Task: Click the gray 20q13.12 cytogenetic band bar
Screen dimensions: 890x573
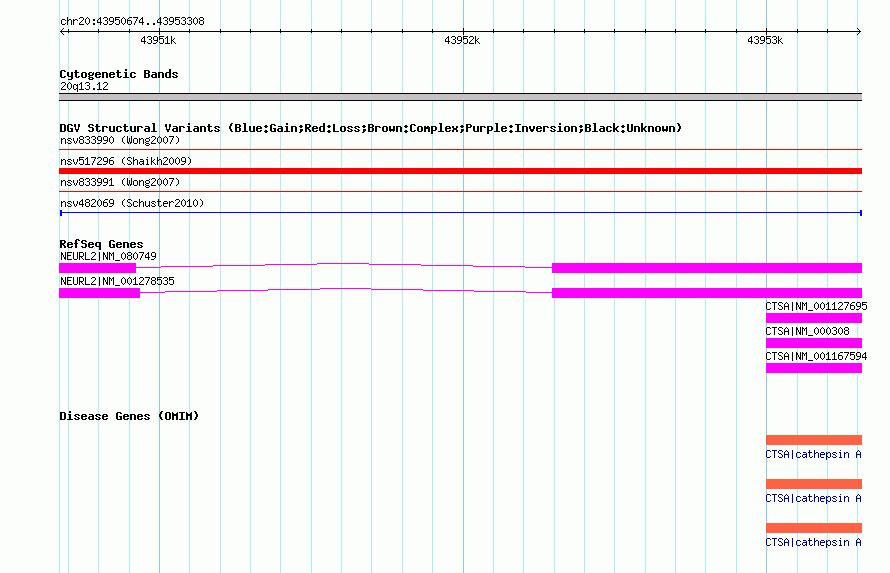Action: [460, 97]
